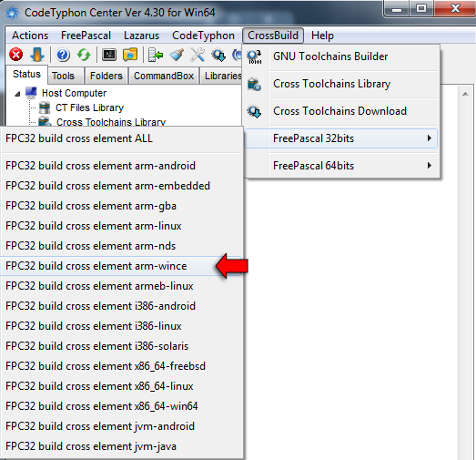Open the Help menu

(x=322, y=36)
